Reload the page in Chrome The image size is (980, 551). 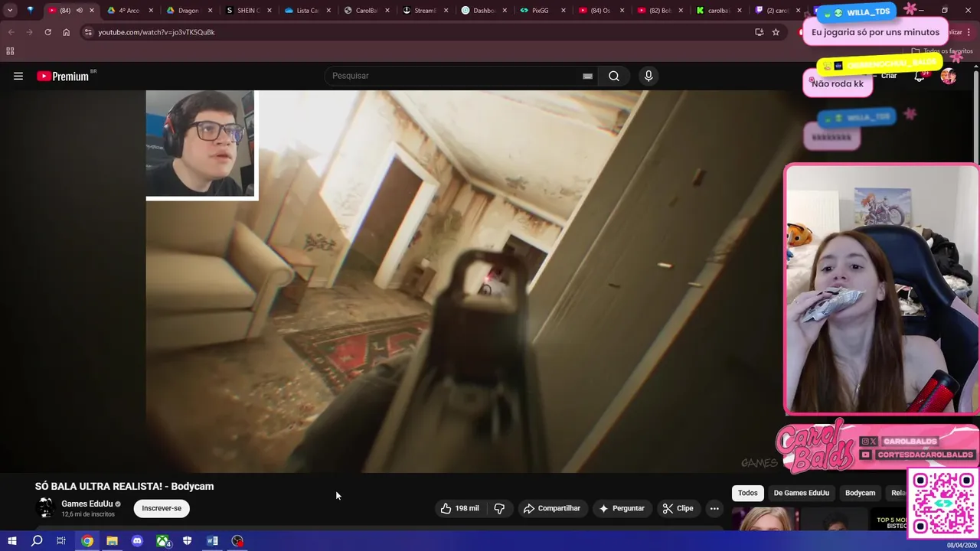pyautogui.click(x=47, y=32)
